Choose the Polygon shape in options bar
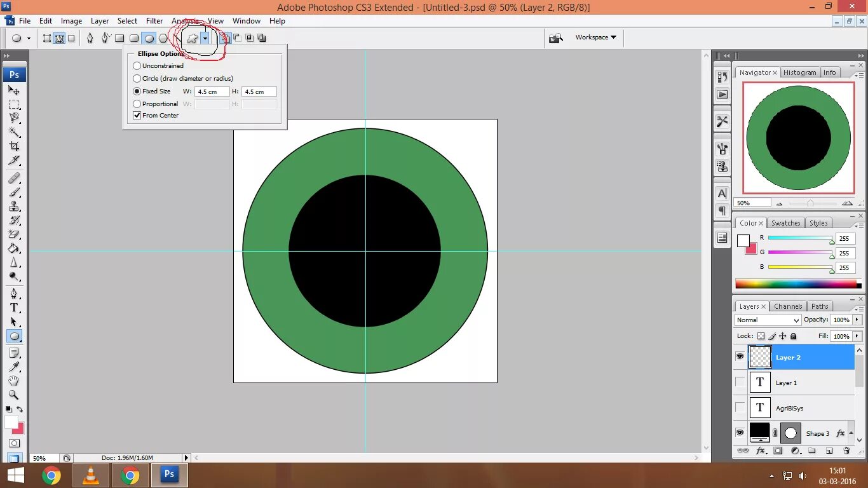Viewport: 868px width, 488px height. click(163, 38)
